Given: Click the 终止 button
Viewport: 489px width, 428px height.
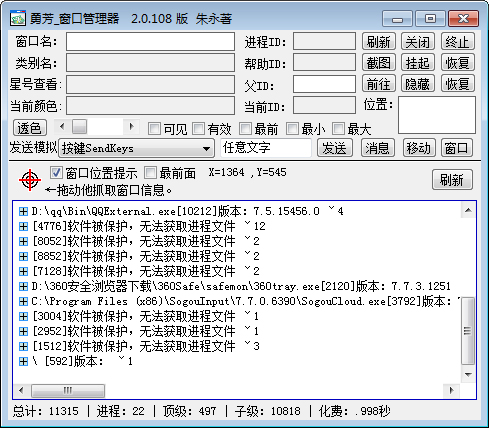Looking at the screenshot, I should point(458,42).
